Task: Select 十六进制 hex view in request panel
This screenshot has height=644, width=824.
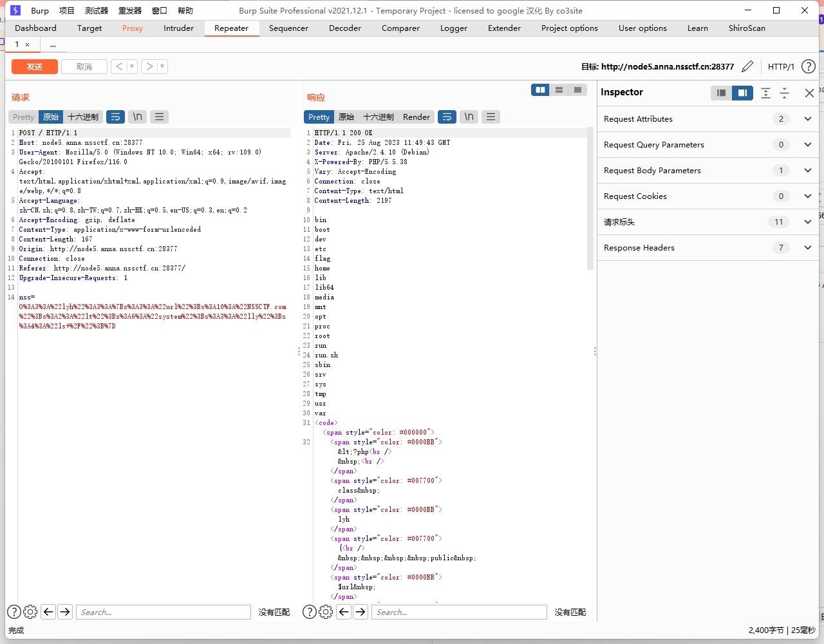Action: coord(83,117)
